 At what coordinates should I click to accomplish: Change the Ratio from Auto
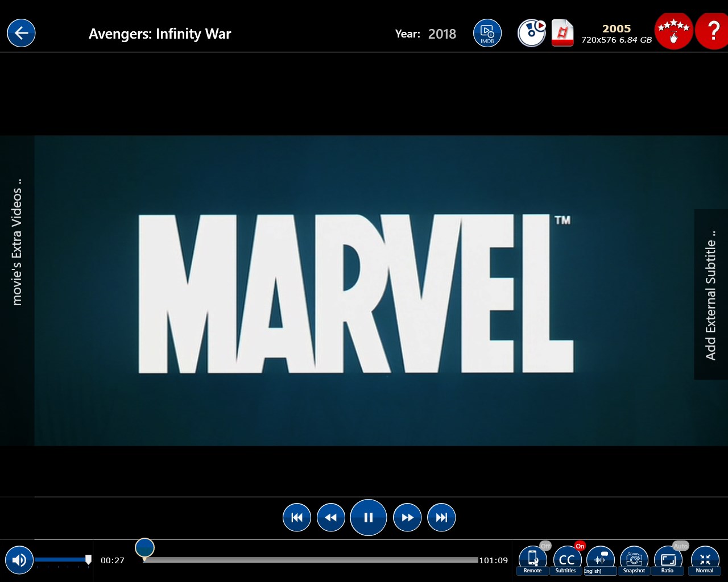tap(667, 559)
